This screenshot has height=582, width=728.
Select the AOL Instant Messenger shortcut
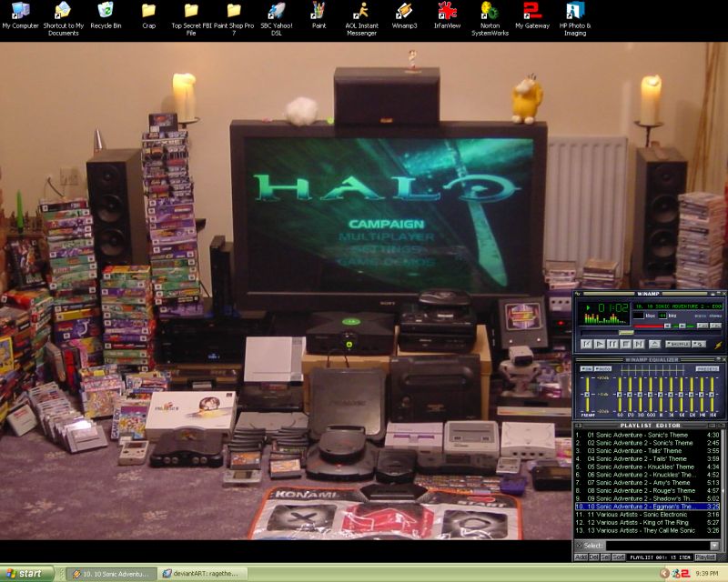361,19
